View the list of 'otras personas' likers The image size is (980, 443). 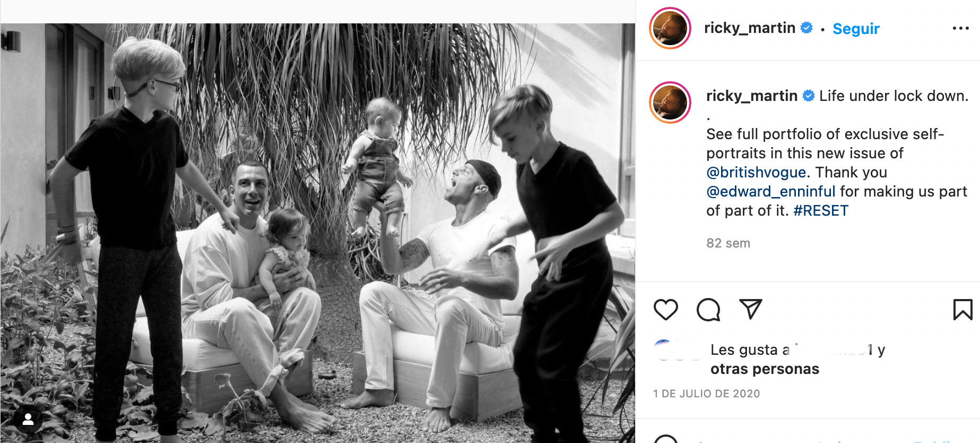click(765, 369)
